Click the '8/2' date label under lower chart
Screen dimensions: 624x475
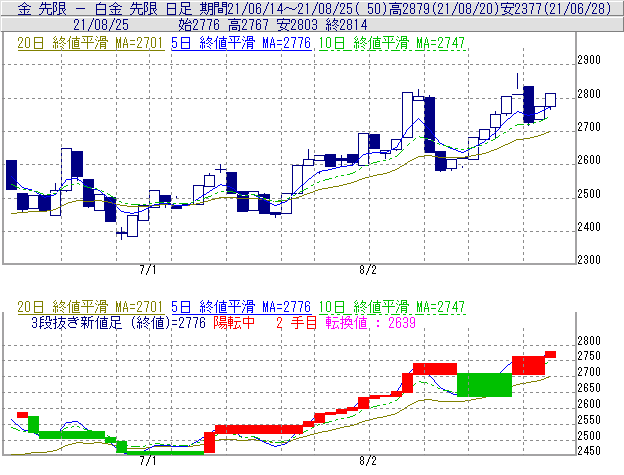point(368,461)
